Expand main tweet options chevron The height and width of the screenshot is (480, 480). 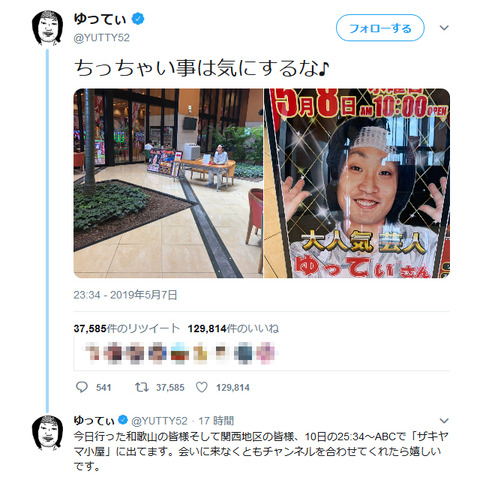tap(444, 28)
